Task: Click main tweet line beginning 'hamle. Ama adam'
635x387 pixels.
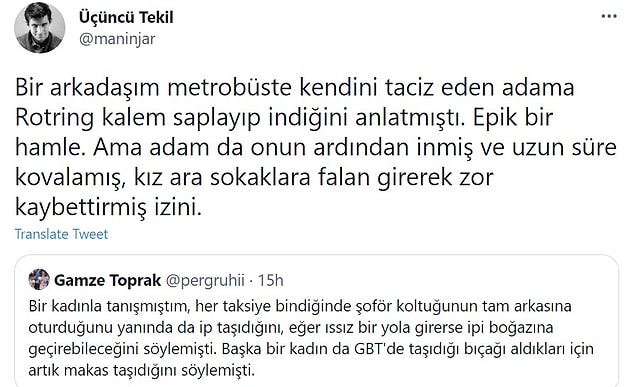Action: 316,147
